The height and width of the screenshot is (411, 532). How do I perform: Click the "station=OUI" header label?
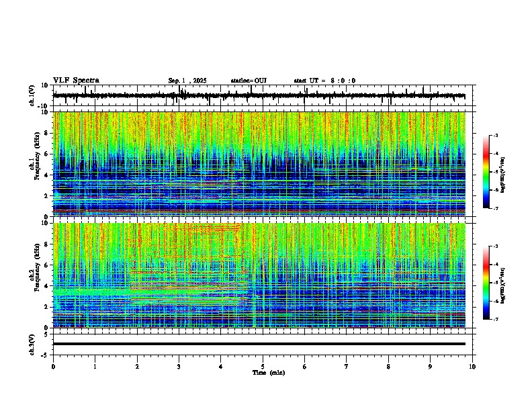coord(249,81)
